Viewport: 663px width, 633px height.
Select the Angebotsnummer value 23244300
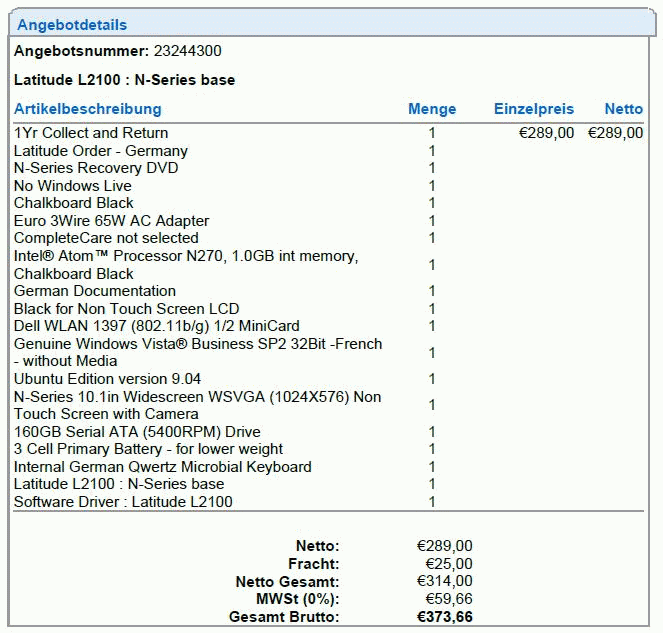187,51
